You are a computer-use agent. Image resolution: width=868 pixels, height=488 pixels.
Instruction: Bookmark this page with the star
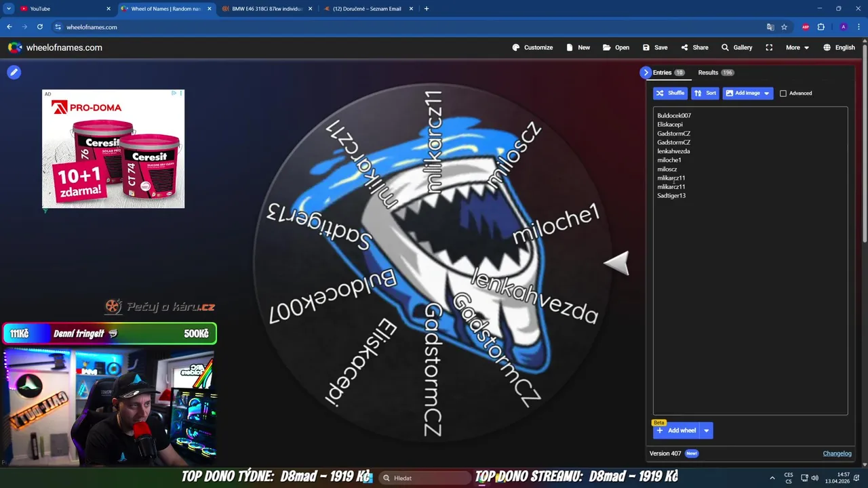[785, 27]
